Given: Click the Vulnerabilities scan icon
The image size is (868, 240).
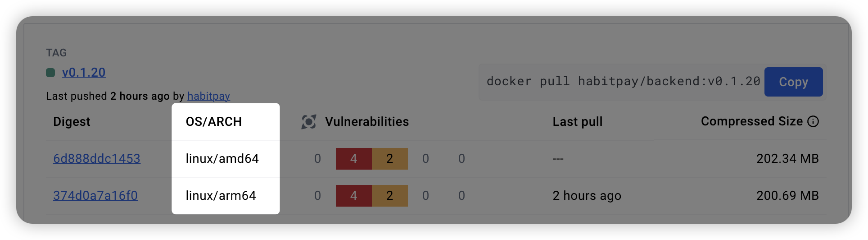Looking at the screenshot, I should tap(308, 122).
